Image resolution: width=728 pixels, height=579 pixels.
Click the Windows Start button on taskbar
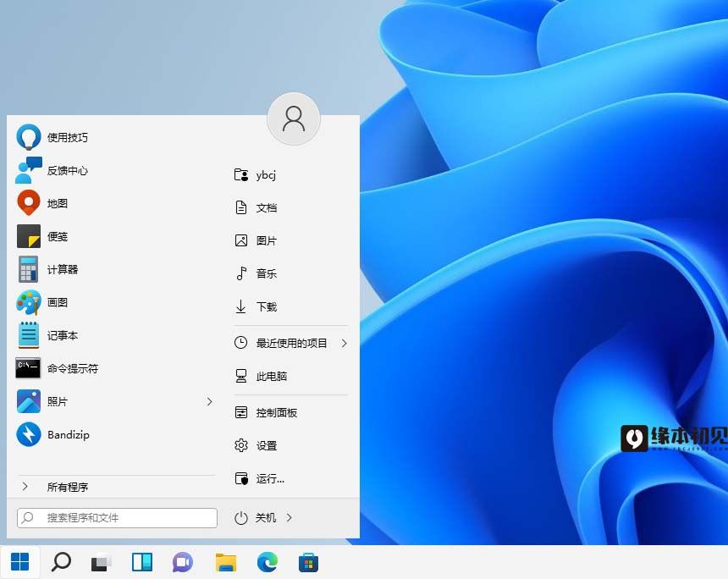point(20,562)
